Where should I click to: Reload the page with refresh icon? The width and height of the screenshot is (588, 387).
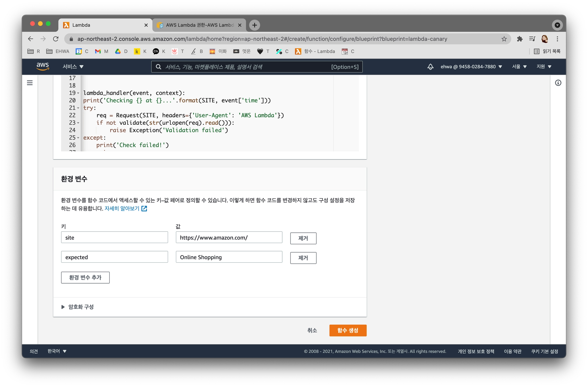[x=56, y=39]
